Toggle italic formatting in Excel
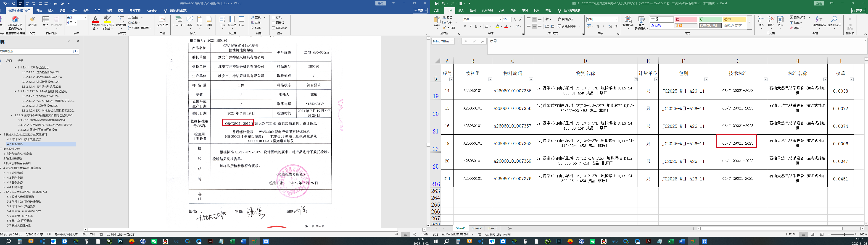868x245 pixels. pyautogui.click(x=471, y=26)
